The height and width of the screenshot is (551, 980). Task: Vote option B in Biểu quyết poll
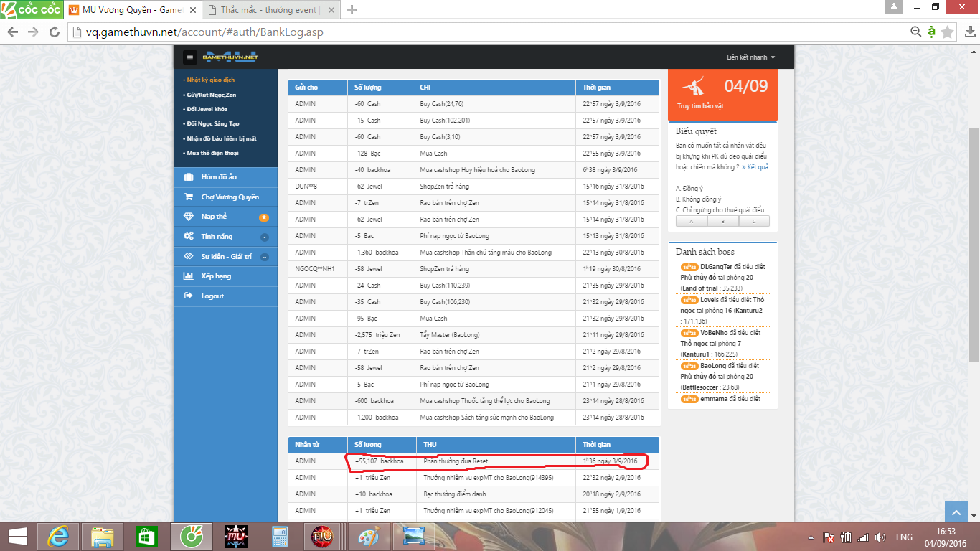(722, 222)
